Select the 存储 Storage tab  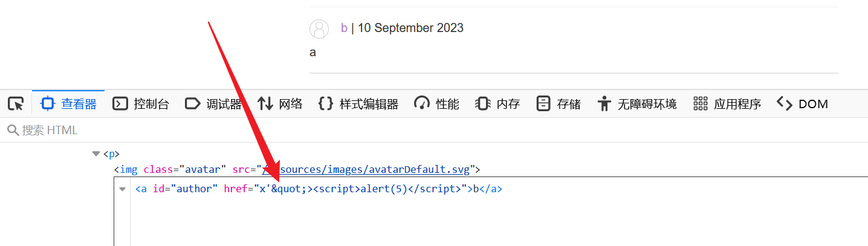(x=559, y=104)
